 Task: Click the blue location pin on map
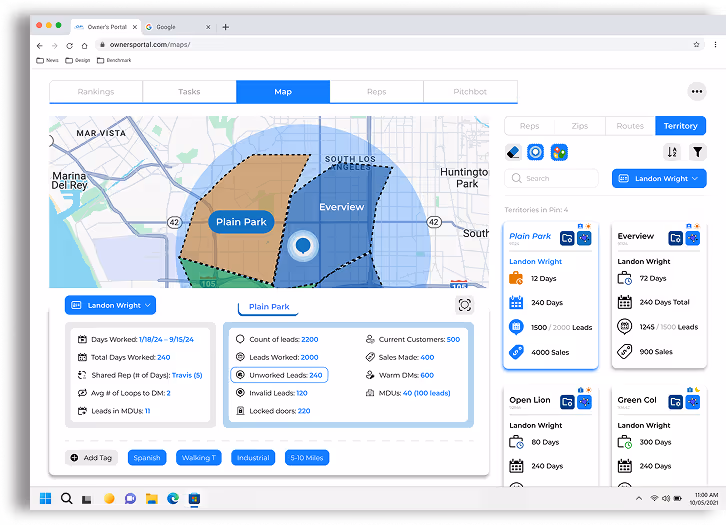click(303, 245)
